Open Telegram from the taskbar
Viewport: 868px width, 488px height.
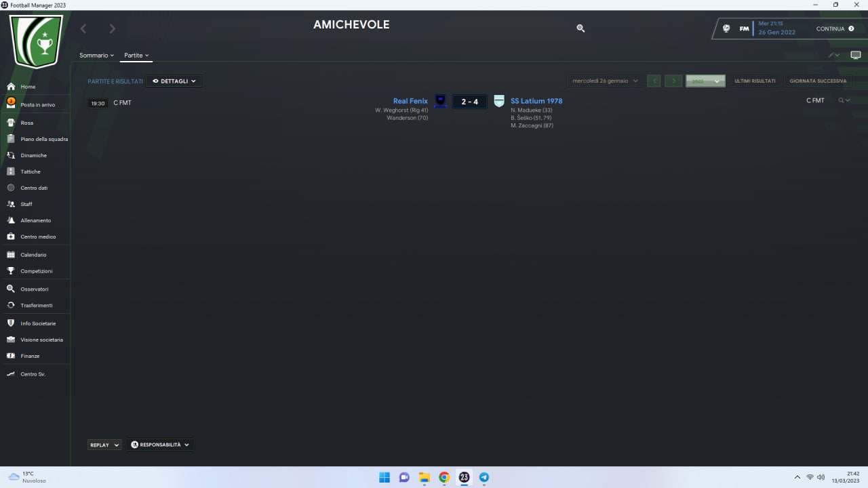484,477
